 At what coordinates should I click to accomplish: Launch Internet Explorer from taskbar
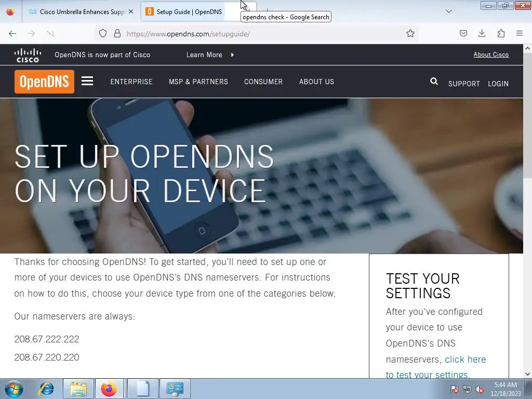46,389
